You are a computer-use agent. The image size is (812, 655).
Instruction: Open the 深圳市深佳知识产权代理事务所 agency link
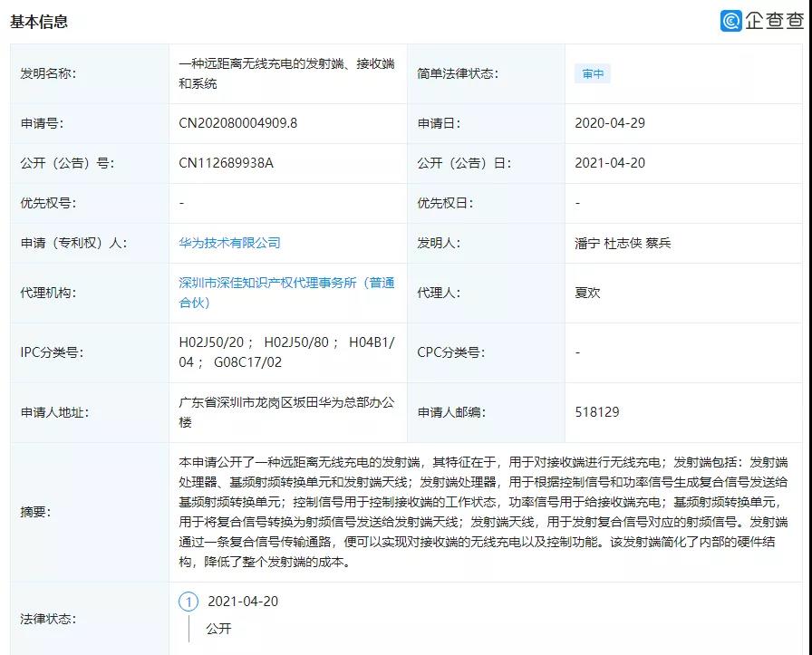286,293
